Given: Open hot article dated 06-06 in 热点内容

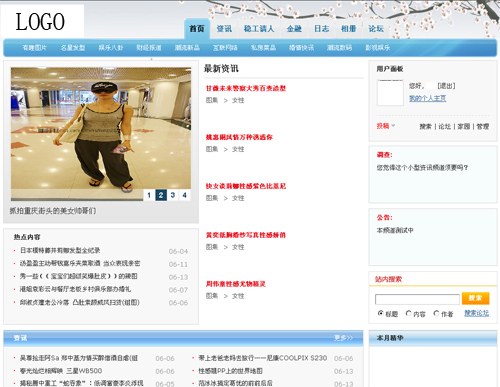Looking at the screenshot, I should [80, 302].
